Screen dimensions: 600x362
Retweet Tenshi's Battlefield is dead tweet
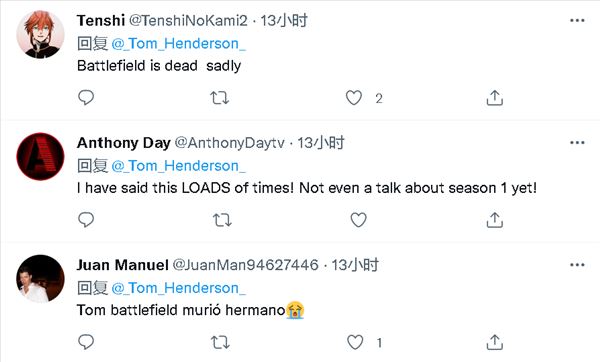(220, 98)
